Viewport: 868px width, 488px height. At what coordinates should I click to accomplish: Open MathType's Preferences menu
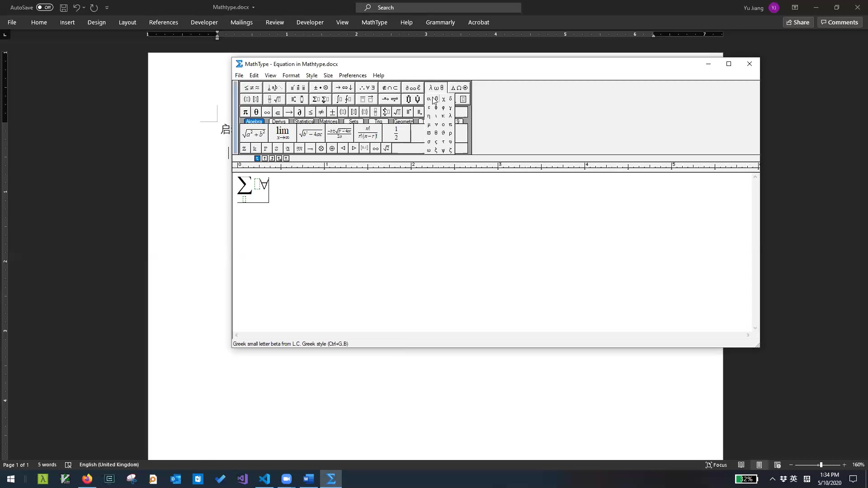click(352, 75)
